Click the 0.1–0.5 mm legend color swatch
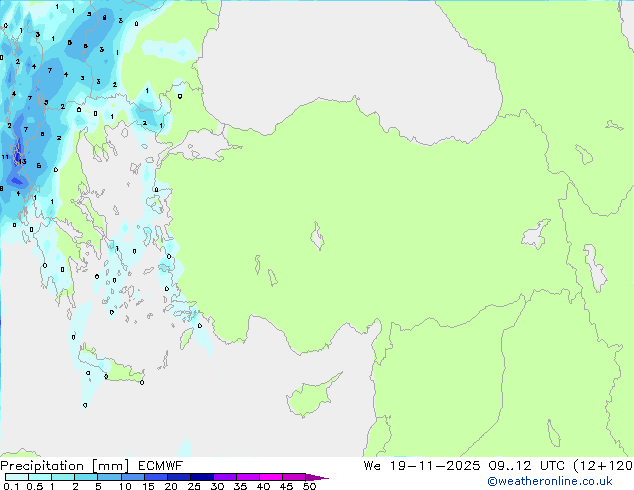Screen dimensions: 634x490 (17, 477)
